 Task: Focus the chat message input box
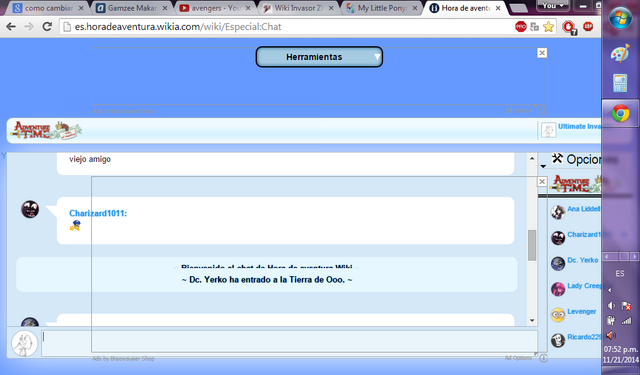point(289,343)
